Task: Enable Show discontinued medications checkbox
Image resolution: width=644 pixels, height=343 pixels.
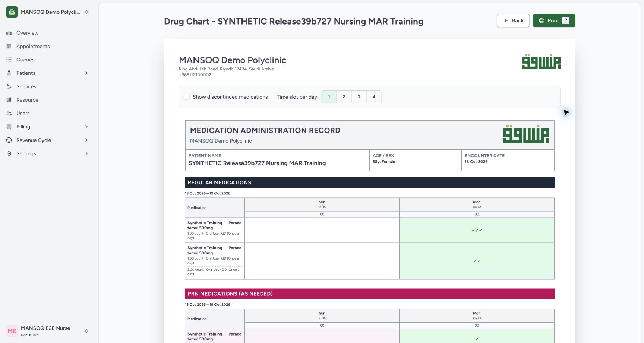Action: (187, 97)
